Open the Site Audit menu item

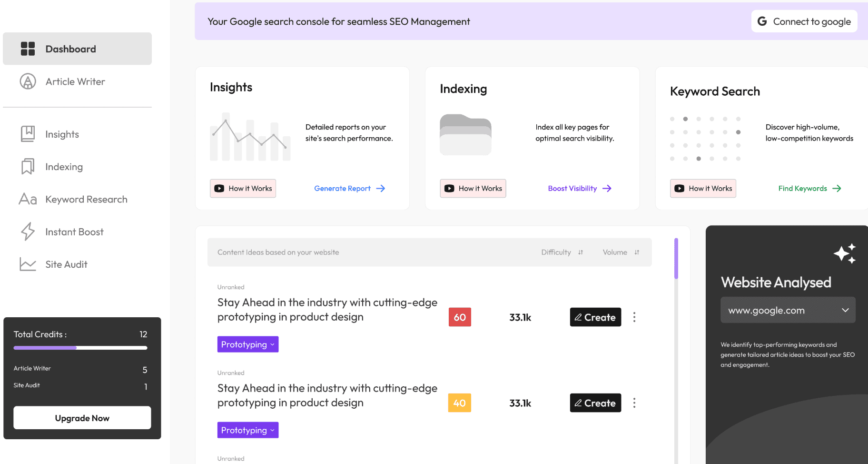[66, 264]
